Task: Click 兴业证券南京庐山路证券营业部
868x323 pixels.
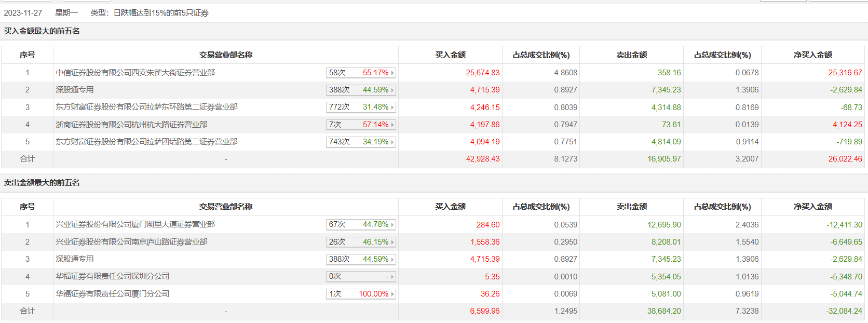Action: coord(131,242)
